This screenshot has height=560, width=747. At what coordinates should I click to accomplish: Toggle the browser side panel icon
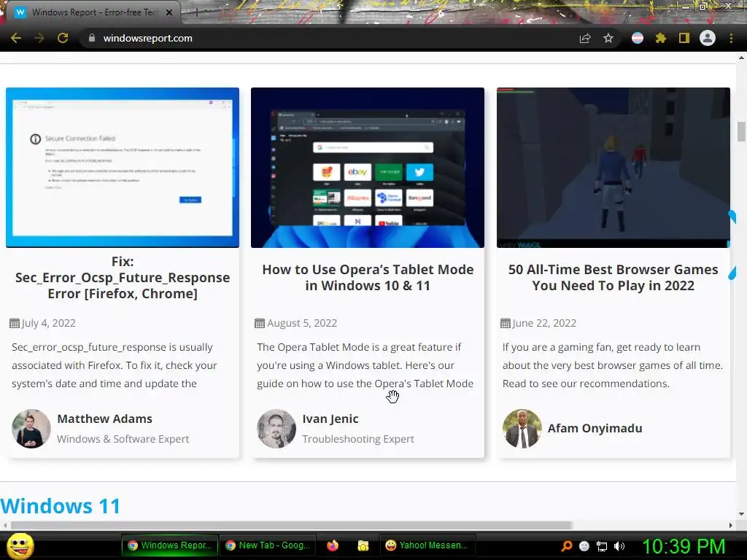click(x=684, y=38)
